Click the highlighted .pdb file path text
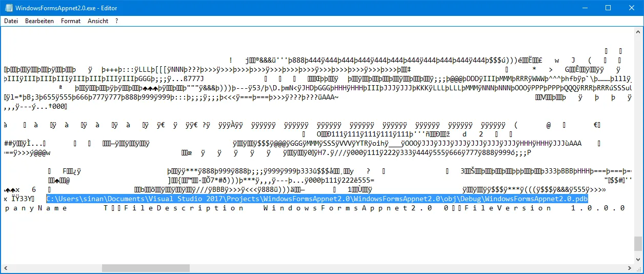This screenshot has height=274, width=644. pos(317,199)
